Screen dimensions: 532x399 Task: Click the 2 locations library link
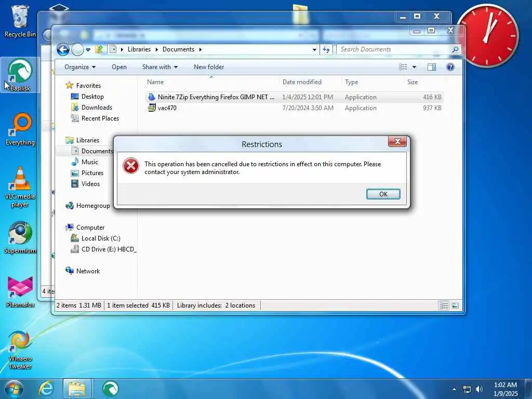(240, 305)
